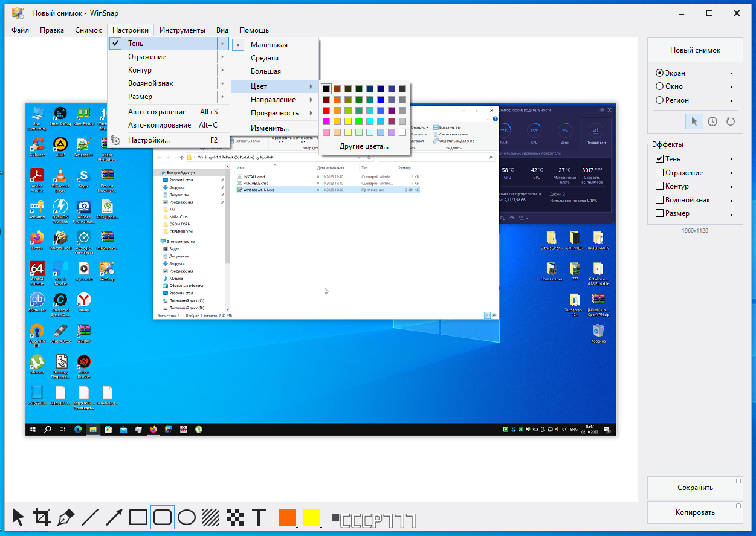Select the Ellipse shape tool
The width and height of the screenshot is (756, 536).
point(187,517)
